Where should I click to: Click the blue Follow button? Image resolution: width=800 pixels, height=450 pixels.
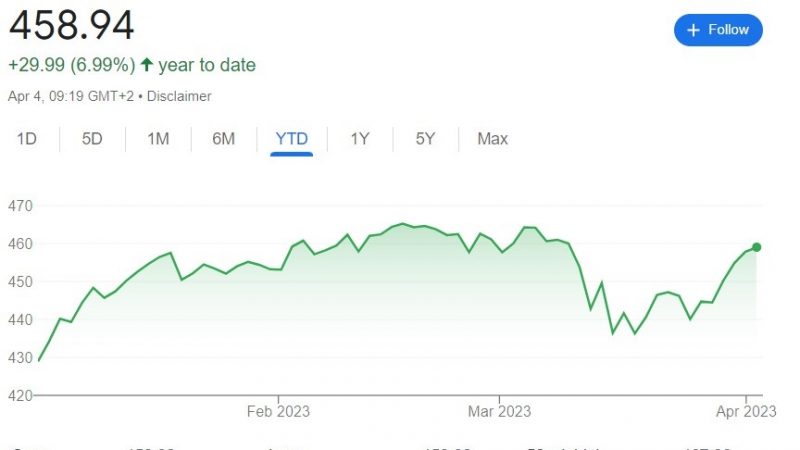tap(718, 30)
